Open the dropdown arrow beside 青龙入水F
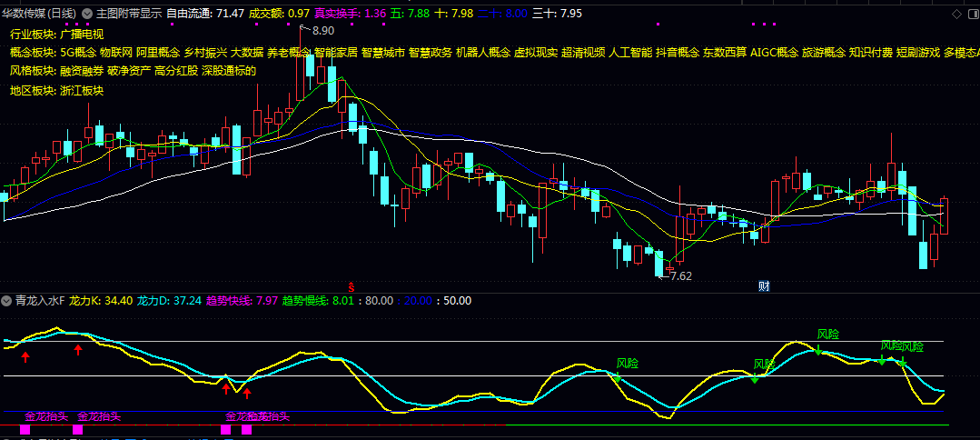Image resolution: width=980 pixels, height=440 pixels. (8, 300)
